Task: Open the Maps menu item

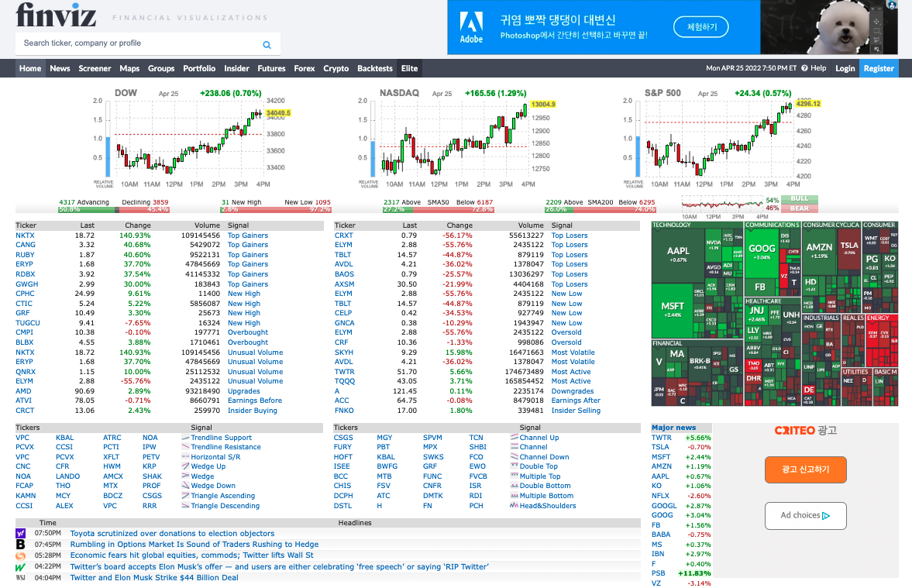Action: [x=129, y=68]
